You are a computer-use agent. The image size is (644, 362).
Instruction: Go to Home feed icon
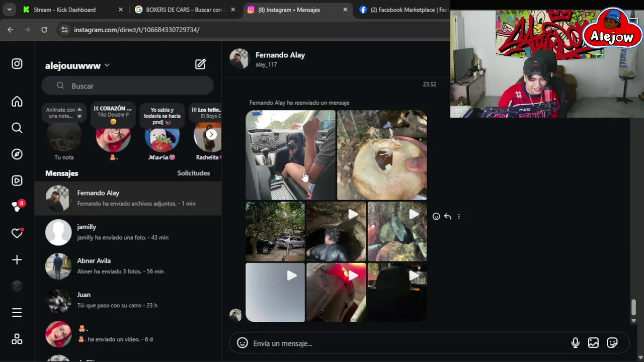click(x=17, y=102)
